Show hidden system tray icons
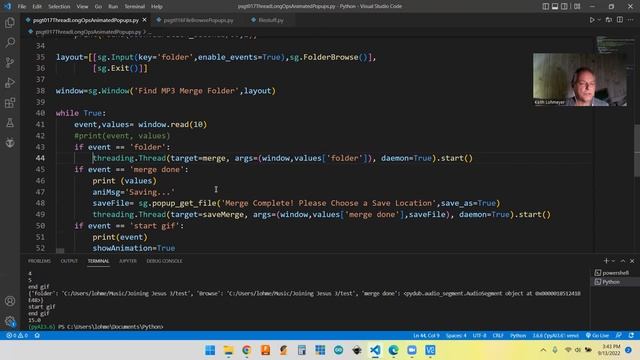The height and width of the screenshot is (360, 640). (543, 350)
